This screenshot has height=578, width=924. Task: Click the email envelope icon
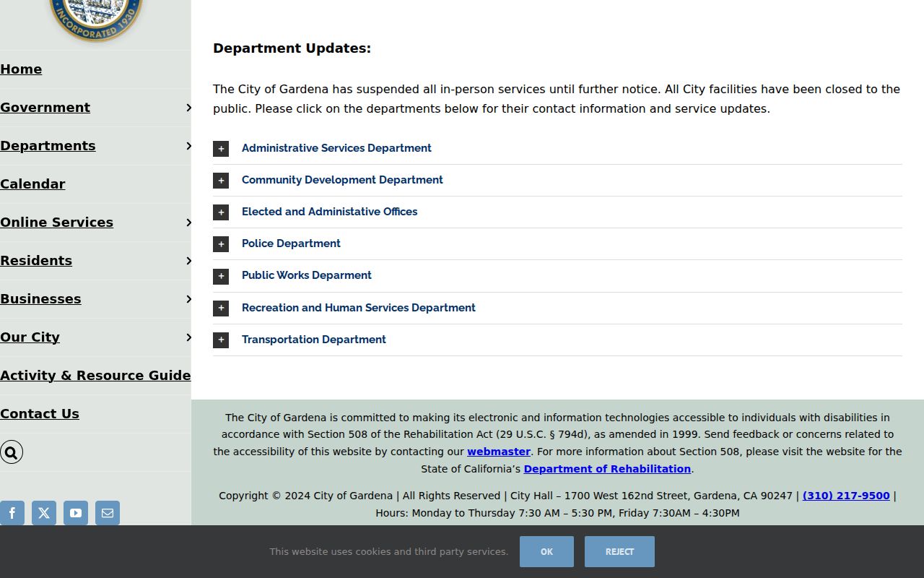(x=108, y=513)
